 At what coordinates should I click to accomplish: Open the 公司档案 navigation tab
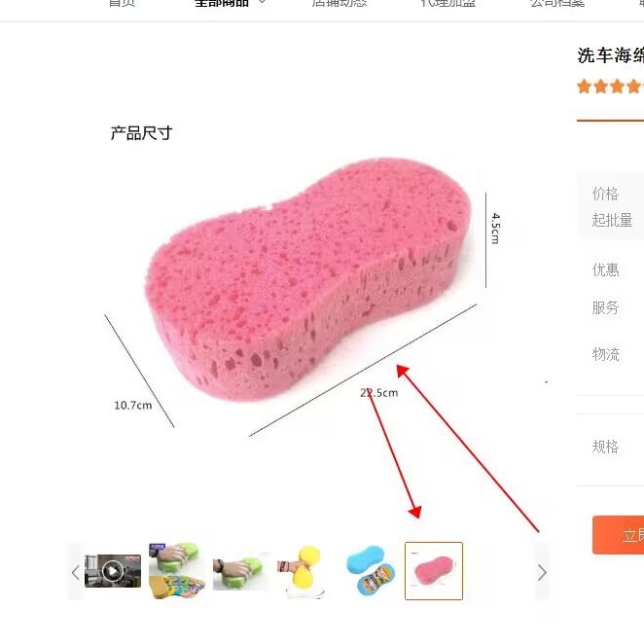point(557,3)
